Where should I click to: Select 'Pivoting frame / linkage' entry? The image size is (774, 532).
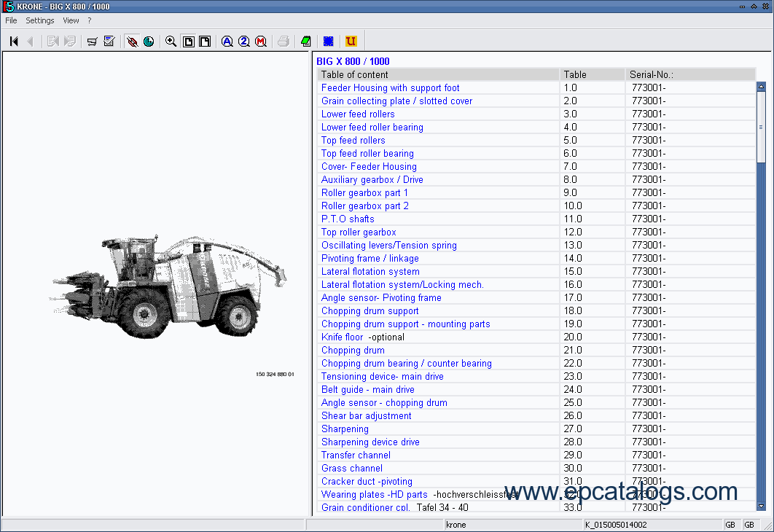[370, 259]
